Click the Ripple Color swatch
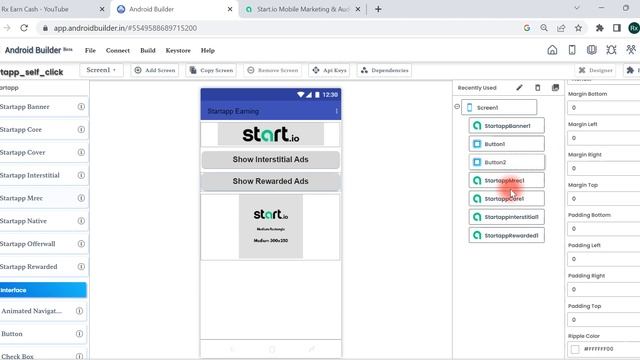This screenshot has width=640, height=360. click(x=575, y=349)
